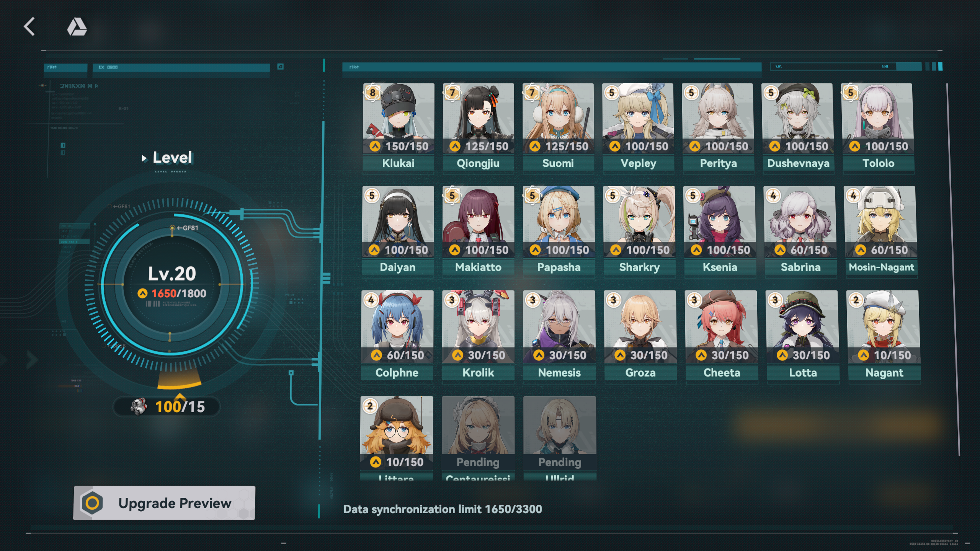The width and height of the screenshot is (980, 551).
Task: Click the back arrow icon
Action: click(x=29, y=26)
